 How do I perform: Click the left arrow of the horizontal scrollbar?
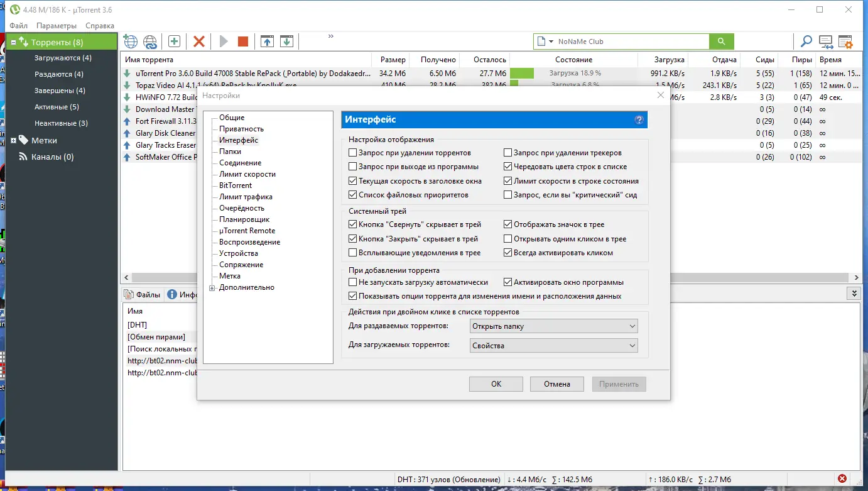click(126, 277)
